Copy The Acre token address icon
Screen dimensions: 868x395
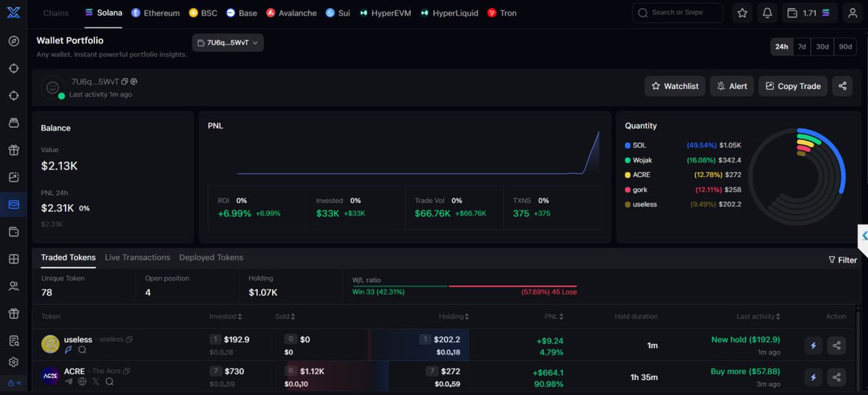click(x=127, y=371)
